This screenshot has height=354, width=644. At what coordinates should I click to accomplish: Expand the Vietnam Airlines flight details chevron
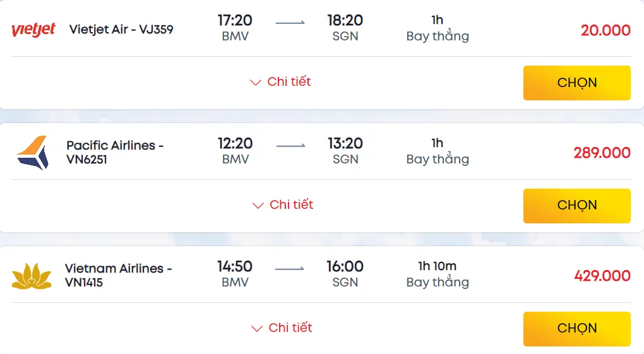(x=257, y=329)
